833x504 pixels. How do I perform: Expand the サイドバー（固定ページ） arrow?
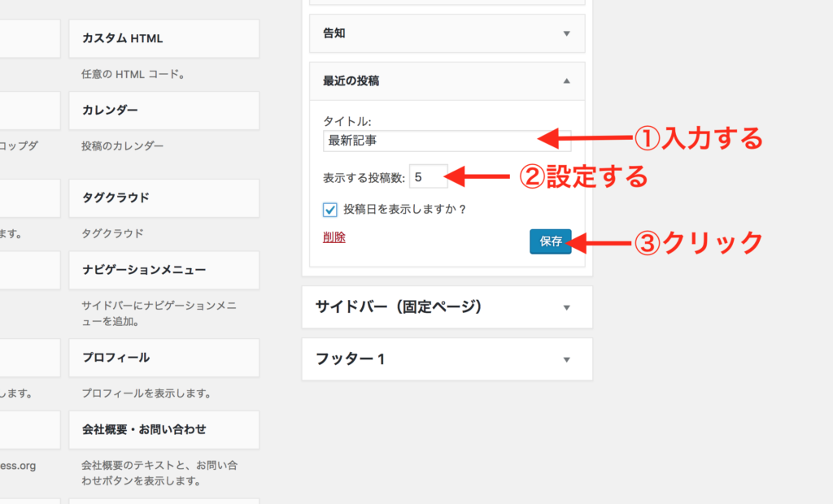pos(567,307)
